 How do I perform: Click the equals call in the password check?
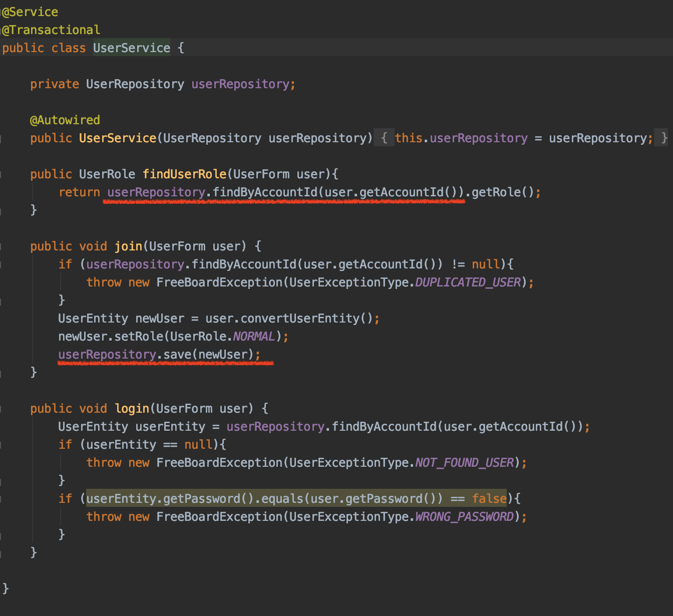pyautogui.click(x=282, y=499)
